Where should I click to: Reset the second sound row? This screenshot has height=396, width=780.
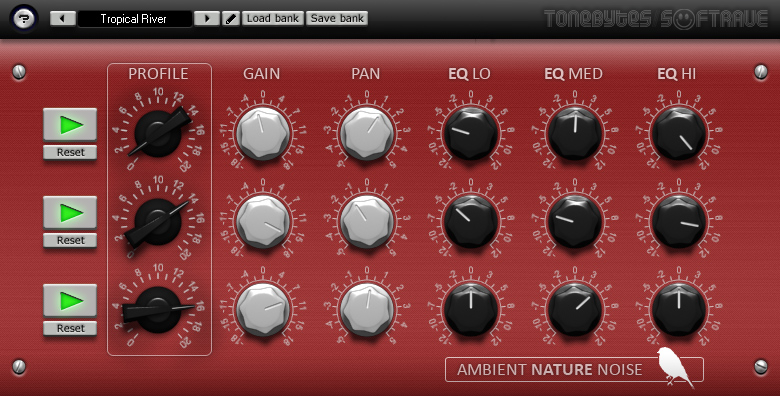(x=70, y=240)
